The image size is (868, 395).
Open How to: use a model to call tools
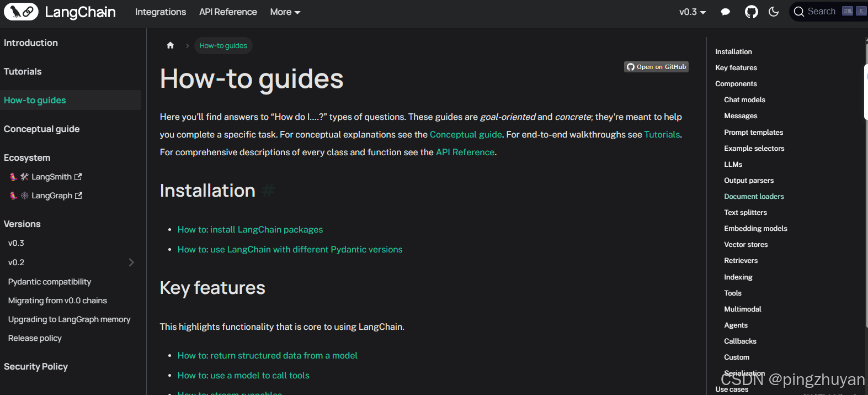(x=243, y=375)
